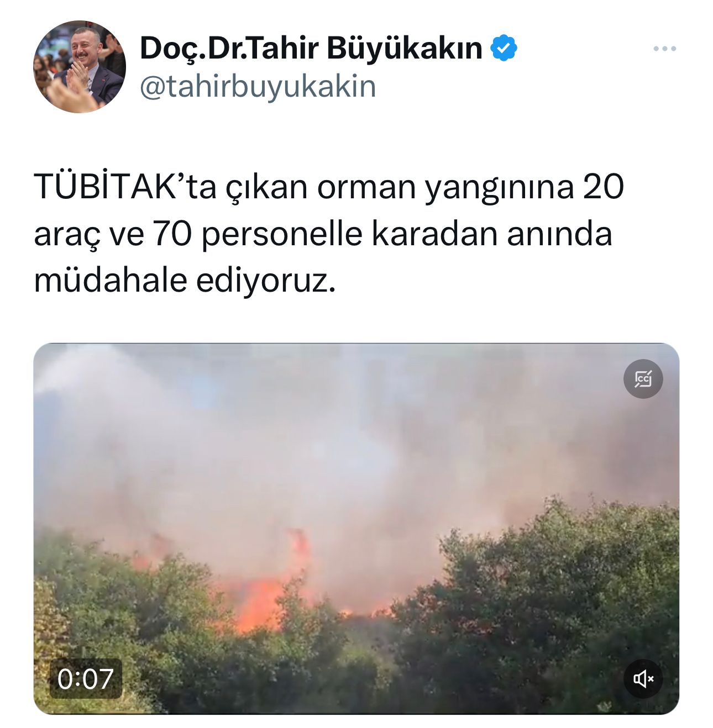Screen dimensions: 713x728
Task: Click the 0:07 video duration badge
Action: pos(86,678)
